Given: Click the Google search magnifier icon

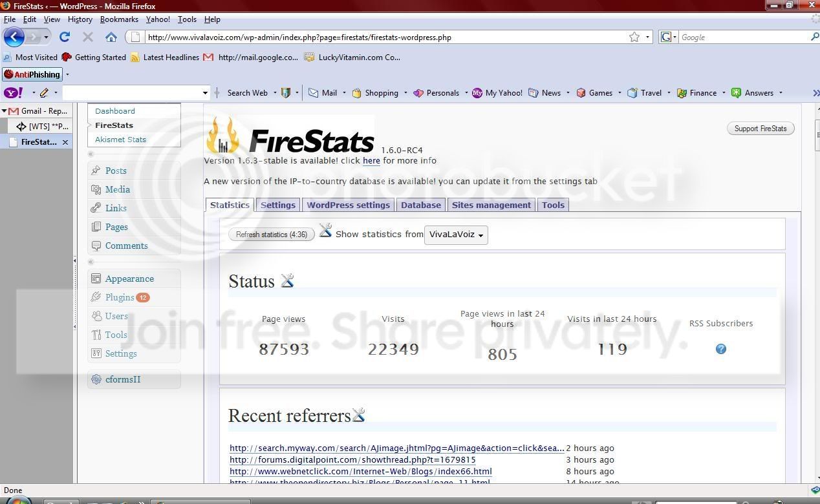Looking at the screenshot, I should 814,37.
